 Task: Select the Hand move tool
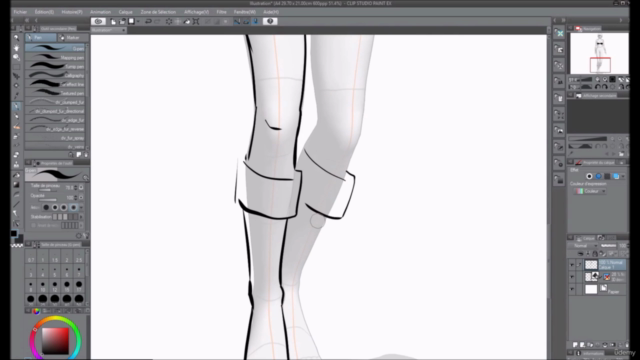[16, 48]
